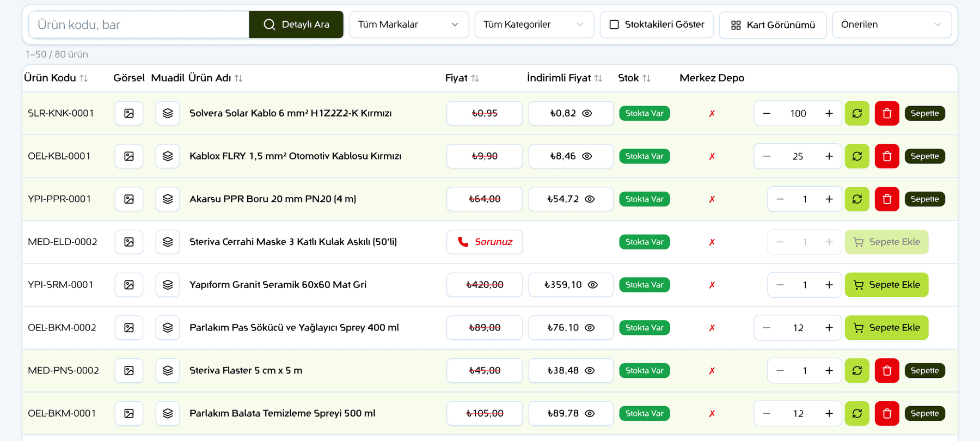Remove Akarsu PPR Boru from cart
Viewport: 980px width, 441px height.
coord(887,199)
